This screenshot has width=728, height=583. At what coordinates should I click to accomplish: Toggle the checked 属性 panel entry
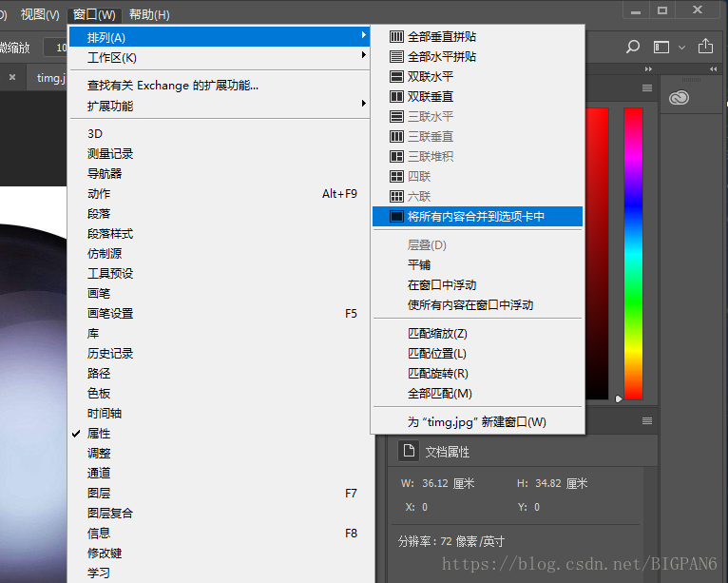[x=221, y=434]
